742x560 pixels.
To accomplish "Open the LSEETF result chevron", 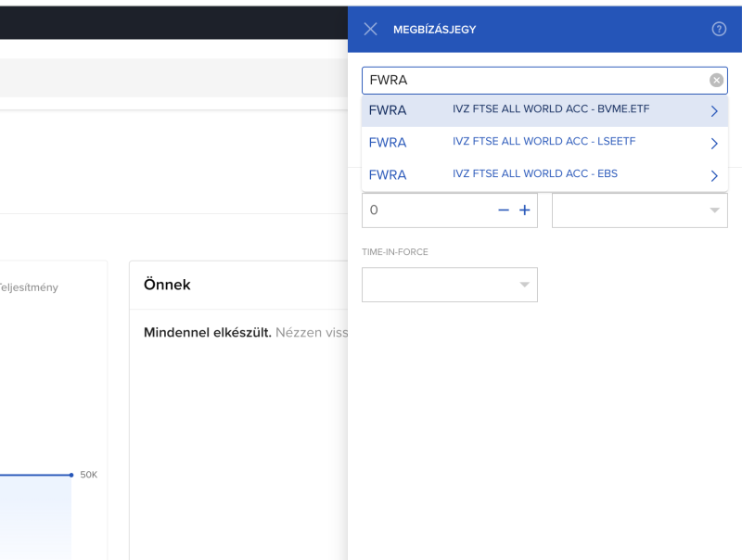I will (x=714, y=144).
